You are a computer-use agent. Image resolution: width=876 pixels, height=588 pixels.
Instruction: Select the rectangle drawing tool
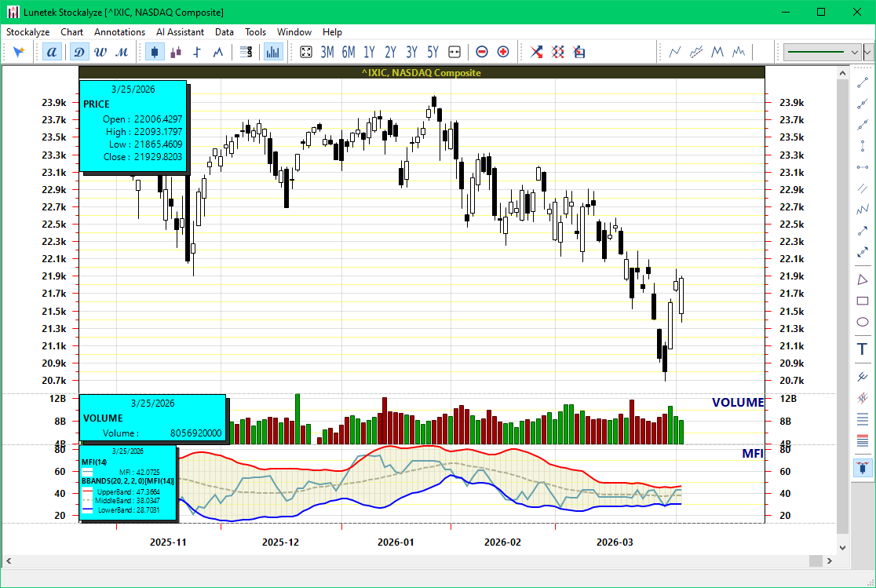(862, 301)
